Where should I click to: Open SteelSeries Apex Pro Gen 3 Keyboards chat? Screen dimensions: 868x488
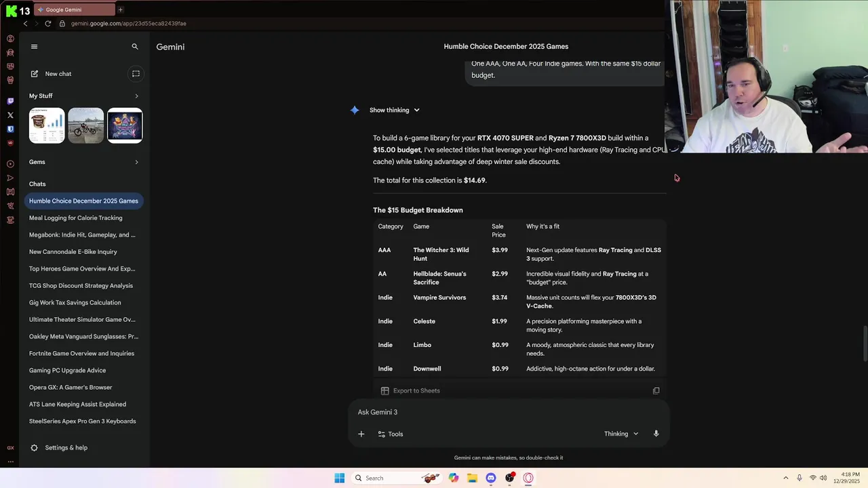(83, 421)
